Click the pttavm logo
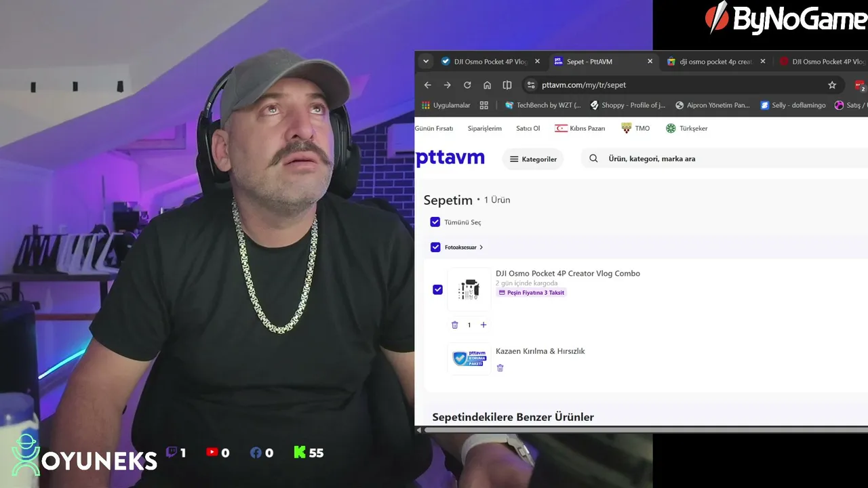 (450, 158)
